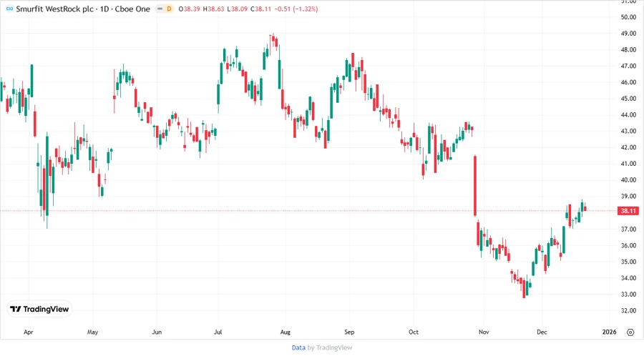
Task: Click the 35.00 price axis label
Action: point(628,261)
